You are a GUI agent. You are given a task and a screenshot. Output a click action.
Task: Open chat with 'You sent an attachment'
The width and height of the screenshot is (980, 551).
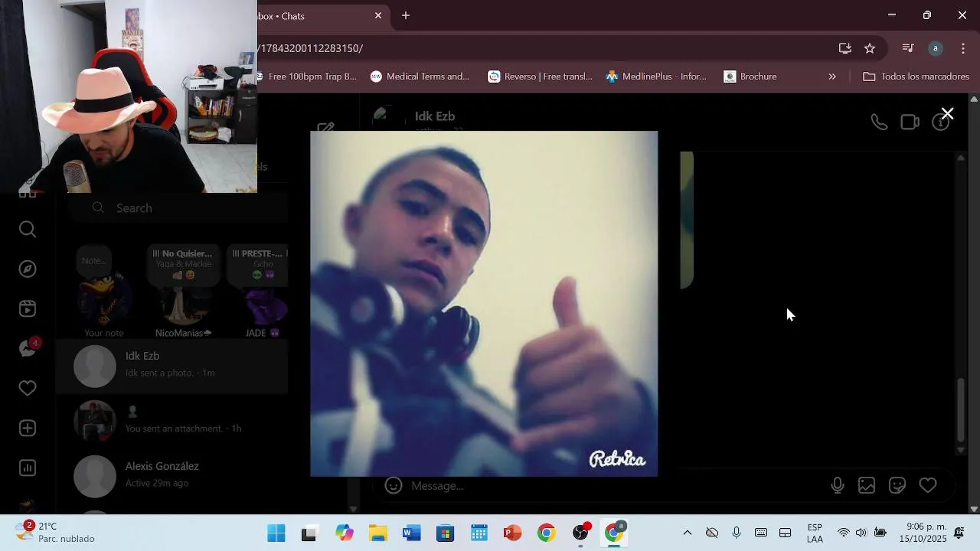point(171,420)
